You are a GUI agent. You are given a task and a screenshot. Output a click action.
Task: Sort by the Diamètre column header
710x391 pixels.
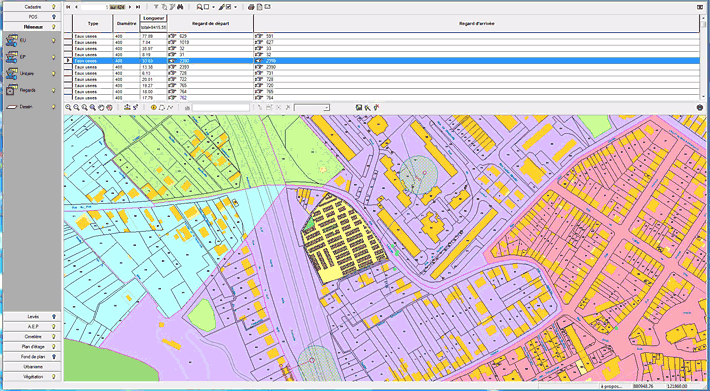pos(126,23)
